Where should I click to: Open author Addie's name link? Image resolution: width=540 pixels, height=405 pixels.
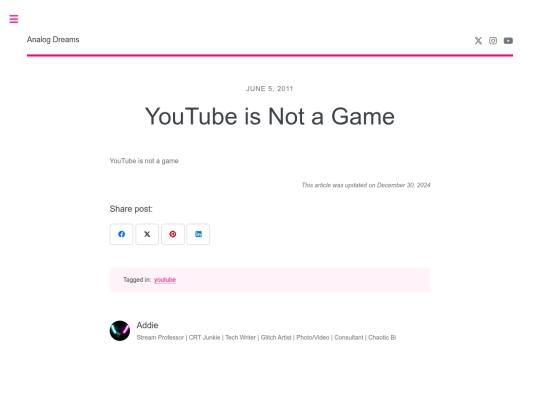click(147, 325)
